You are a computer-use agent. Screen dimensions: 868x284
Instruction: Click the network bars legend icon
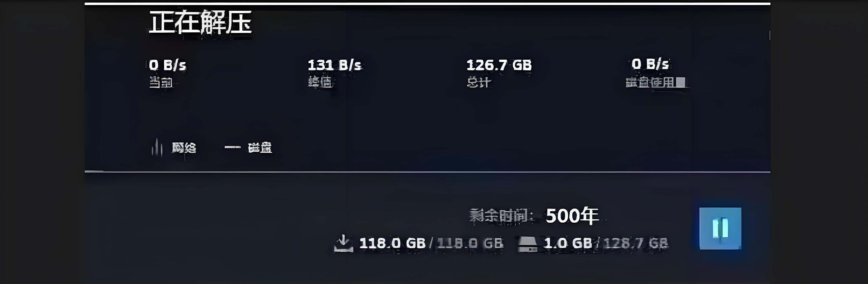point(157,148)
